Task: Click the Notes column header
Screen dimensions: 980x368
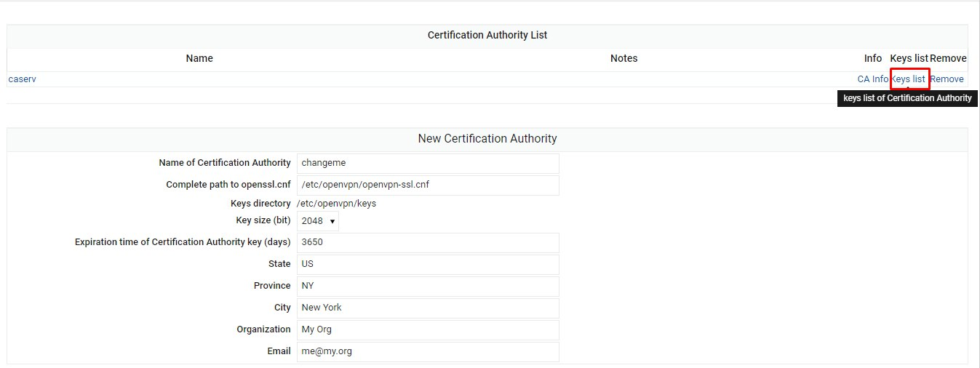Action: tap(624, 58)
